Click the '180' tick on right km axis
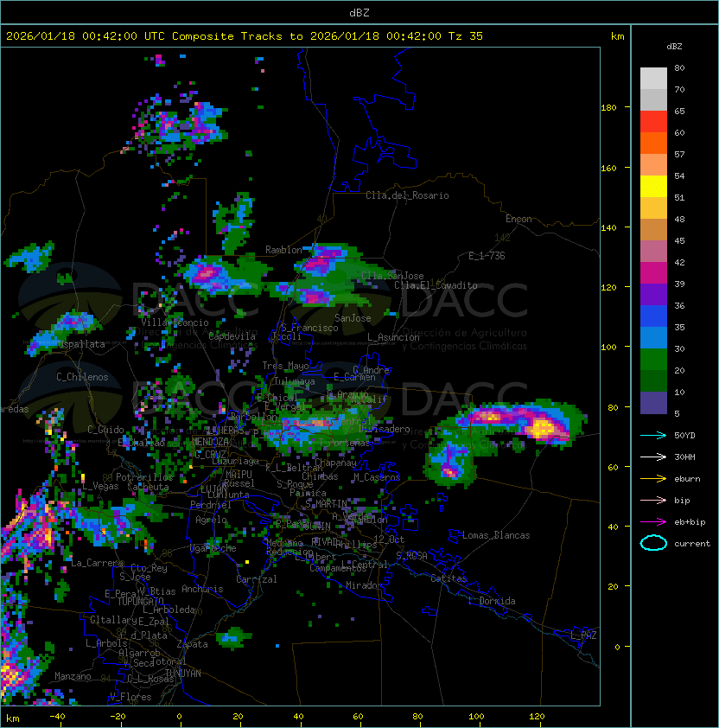 click(x=608, y=108)
